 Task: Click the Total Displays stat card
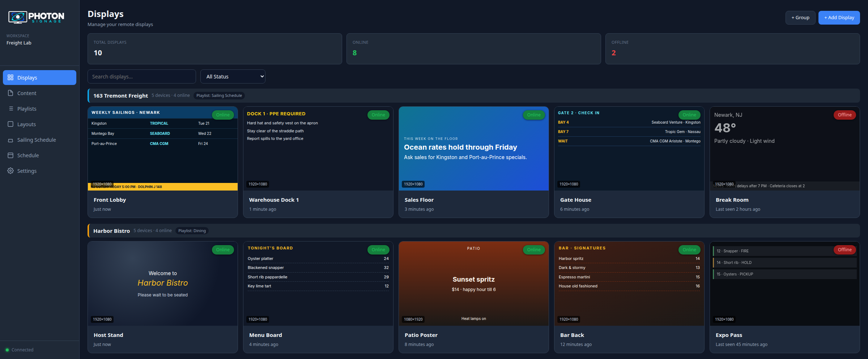point(215,49)
